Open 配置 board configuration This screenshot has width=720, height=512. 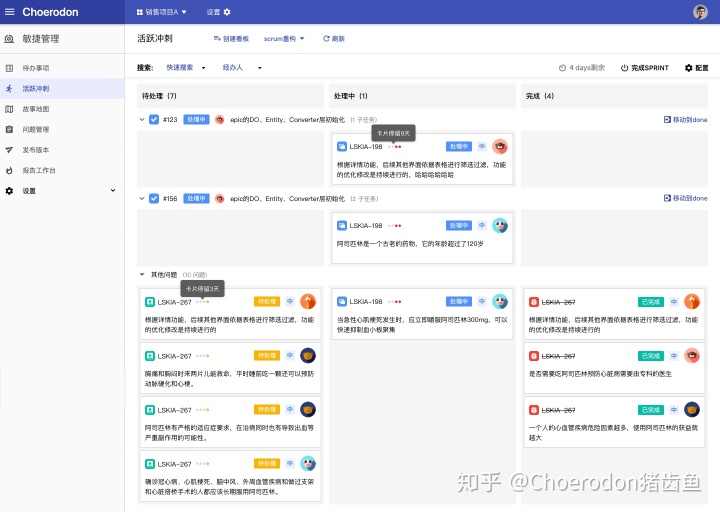[x=697, y=68]
